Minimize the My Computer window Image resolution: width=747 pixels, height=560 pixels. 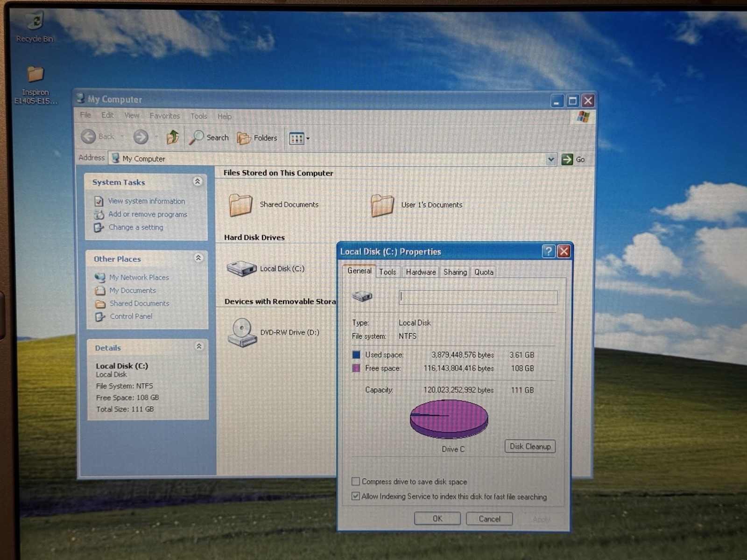tap(557, 101)
